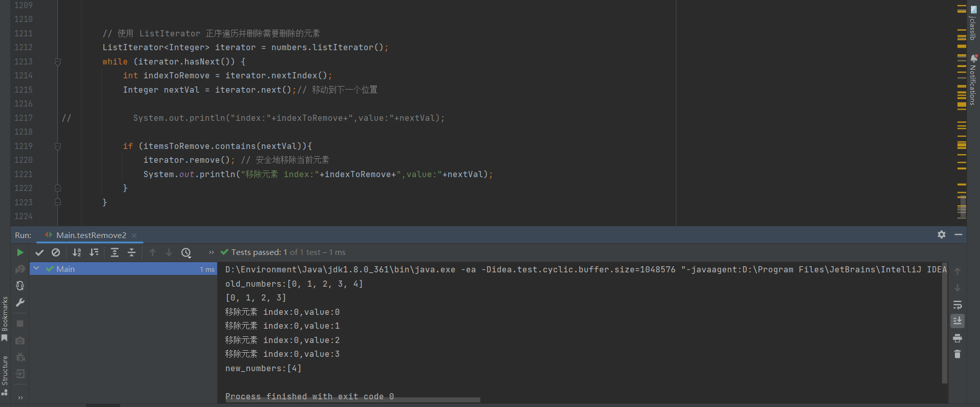980x407 pixels.
Task: Go to previous failed test arrow
Action: coord(153,252)
